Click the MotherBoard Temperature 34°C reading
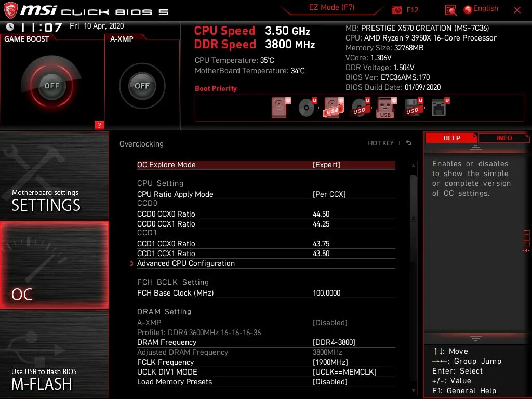 (x=250, y=71)
